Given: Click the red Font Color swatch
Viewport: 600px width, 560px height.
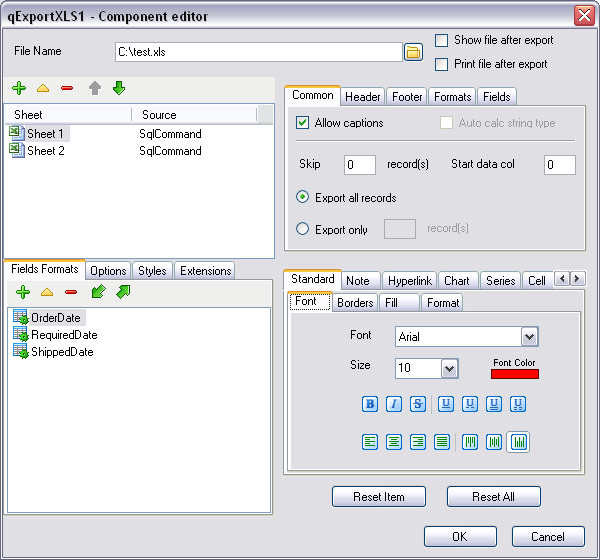Looking at the screenshot, I should tap(515, 374).
